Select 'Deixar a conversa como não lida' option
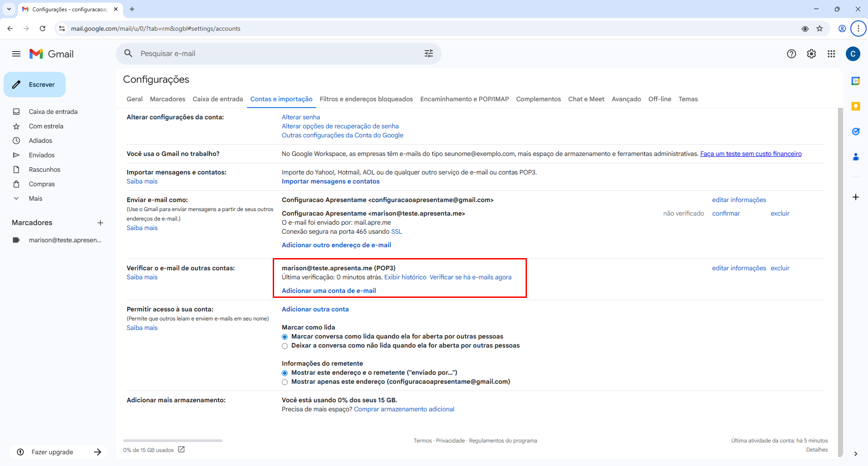868x466 pixels. pyautogui.click(x=285, y=346)
